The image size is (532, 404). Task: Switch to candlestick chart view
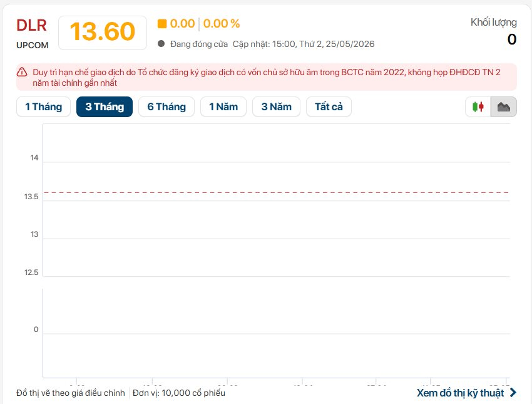tap(478, 107)
